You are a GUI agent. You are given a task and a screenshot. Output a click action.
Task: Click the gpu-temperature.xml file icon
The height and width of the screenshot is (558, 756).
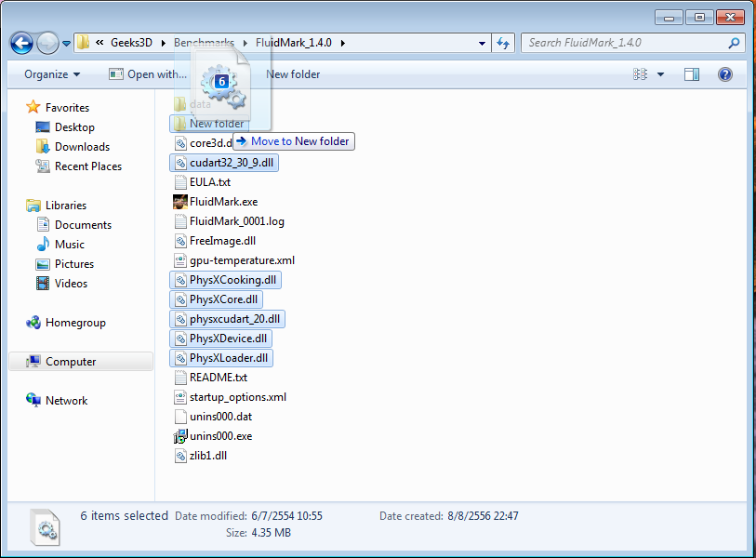[180, 260]
